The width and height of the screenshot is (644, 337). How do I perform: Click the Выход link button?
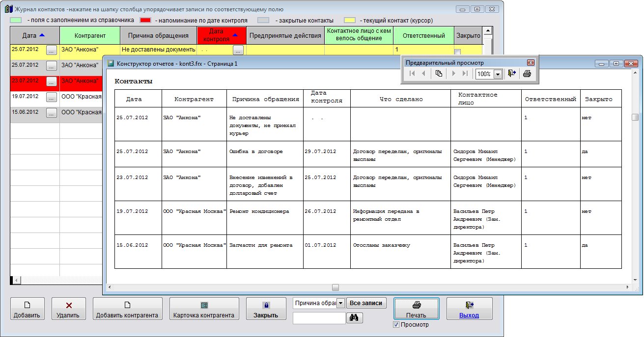pyautogui.click(x=469, y=309)
